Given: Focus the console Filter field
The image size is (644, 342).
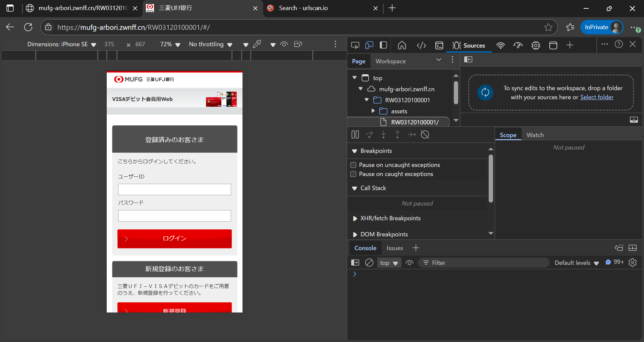Looking at the screenshot, I should coord(483,263).
